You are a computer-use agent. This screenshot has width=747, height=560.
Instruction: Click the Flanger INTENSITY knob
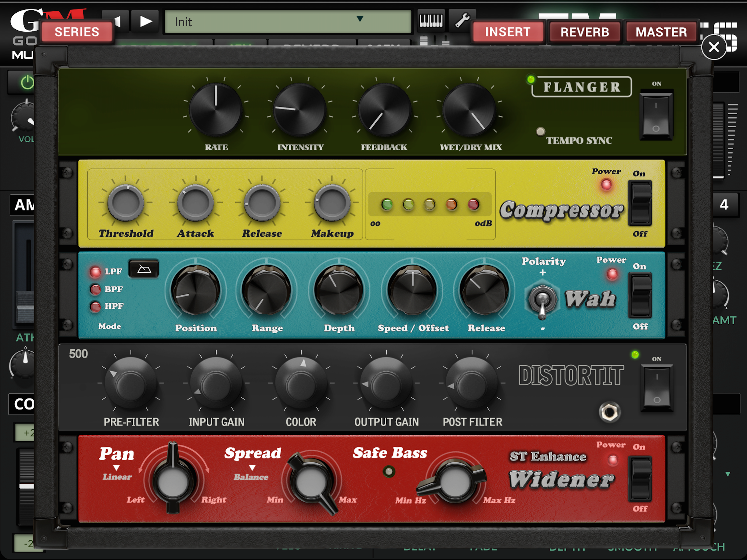pyautogui.click(x=300, y=110)
